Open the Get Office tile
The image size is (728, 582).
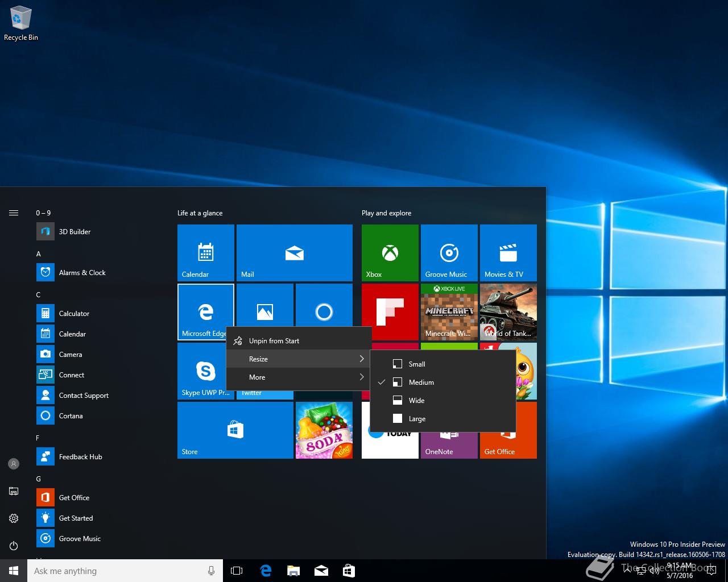click(x=508, y=445)
